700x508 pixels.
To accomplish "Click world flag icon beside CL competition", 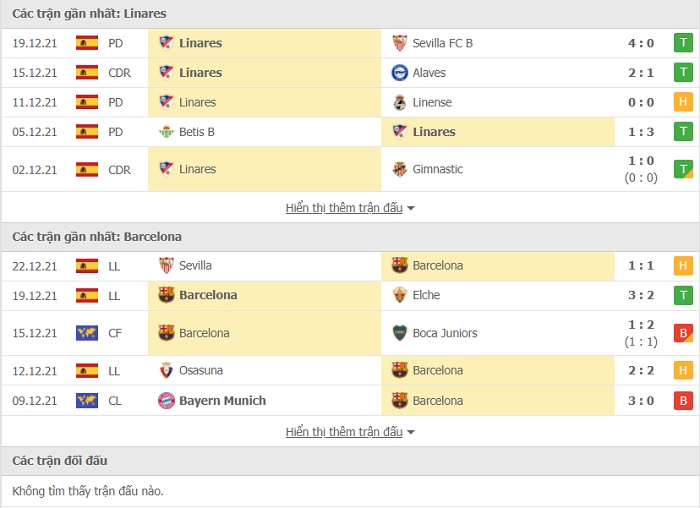I will point(87,400).
